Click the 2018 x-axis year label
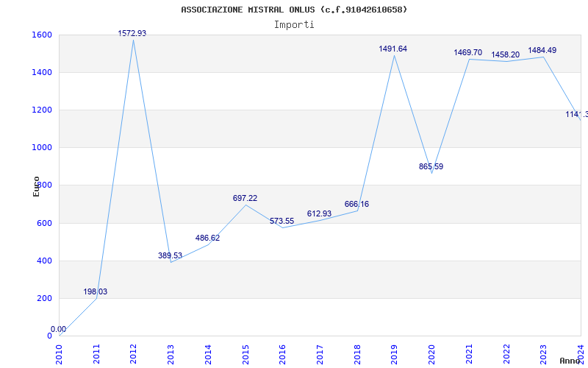Viewport: 588px width, 368px height. click(x=357, y=355)
